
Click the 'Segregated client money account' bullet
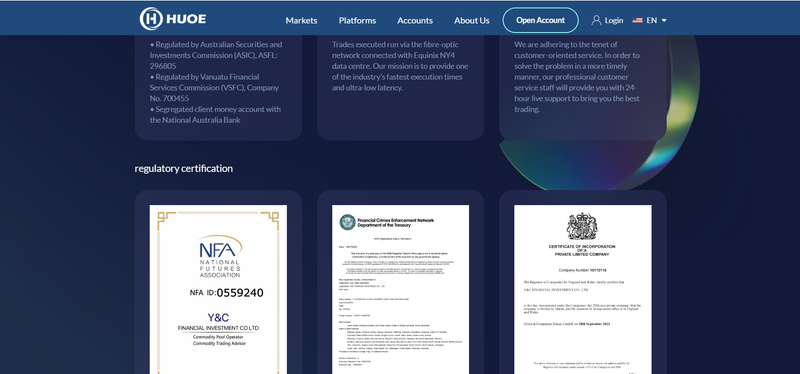(x=215, y=115)
